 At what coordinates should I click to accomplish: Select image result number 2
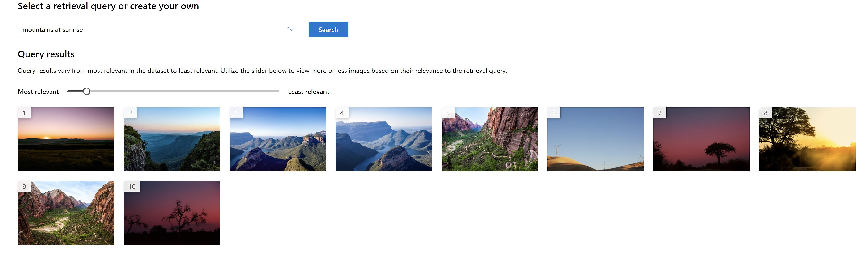[172, 139]
